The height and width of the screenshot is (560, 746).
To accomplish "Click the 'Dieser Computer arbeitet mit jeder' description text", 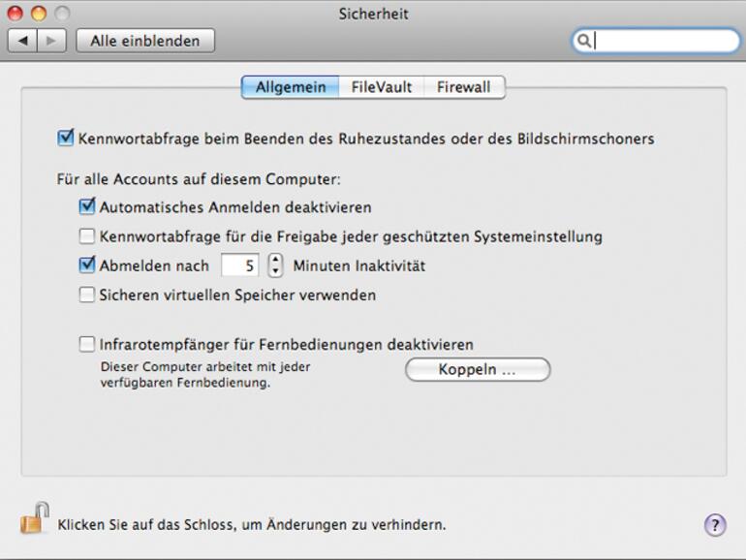I will (205, 367).
